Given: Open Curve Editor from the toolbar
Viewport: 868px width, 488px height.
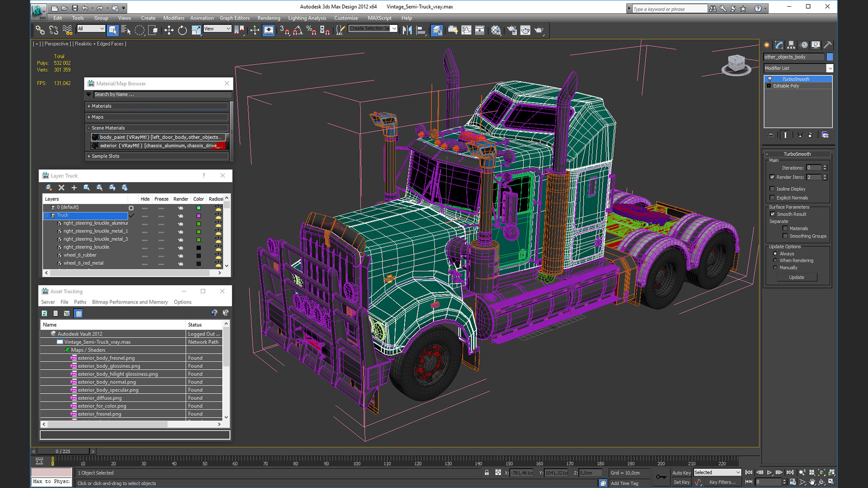Looking at the screenshot, I should coord(466,30).
